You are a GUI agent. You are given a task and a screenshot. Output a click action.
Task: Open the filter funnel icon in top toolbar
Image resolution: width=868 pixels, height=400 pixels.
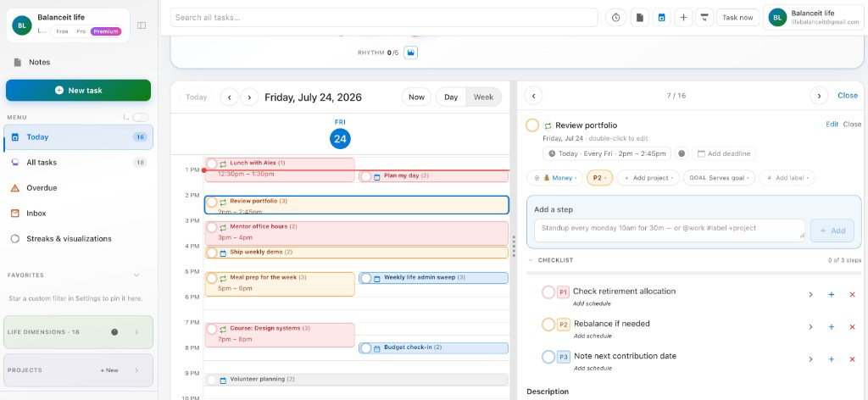coord(704,18)
